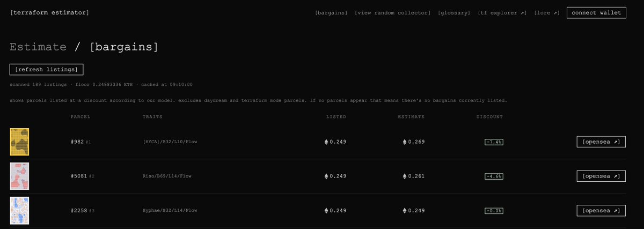
Task: Click traits Riso/B69/L14/Flow
Action: [167, 176]
